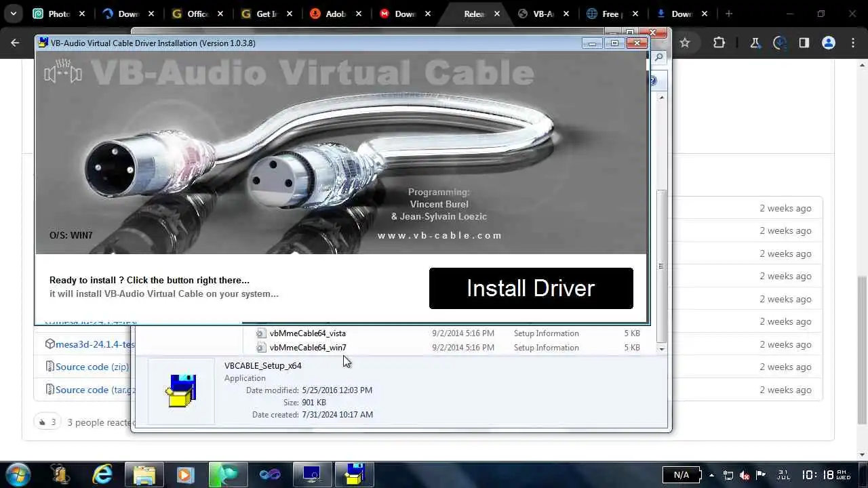Open Windows Media Player taskbar icon

tap(185, 475)
